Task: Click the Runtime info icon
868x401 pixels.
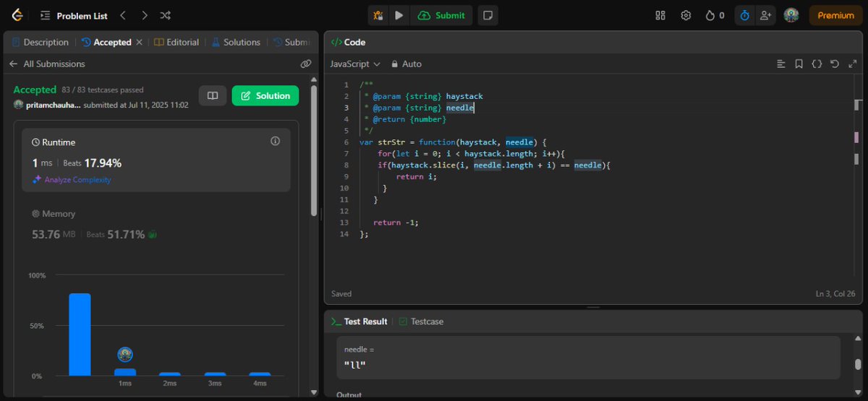Action: pyautogui.click(x=275, y=141)
